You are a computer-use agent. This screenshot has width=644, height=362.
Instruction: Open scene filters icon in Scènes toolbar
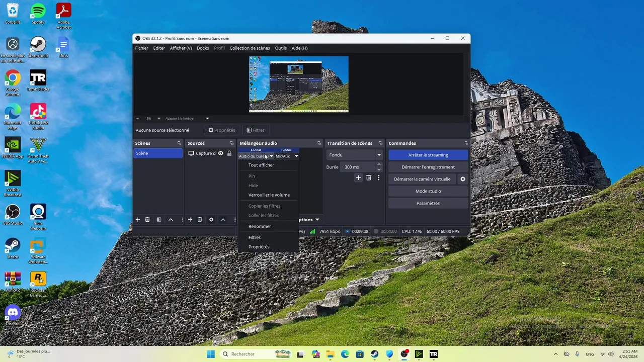click(x=159, y=220)
